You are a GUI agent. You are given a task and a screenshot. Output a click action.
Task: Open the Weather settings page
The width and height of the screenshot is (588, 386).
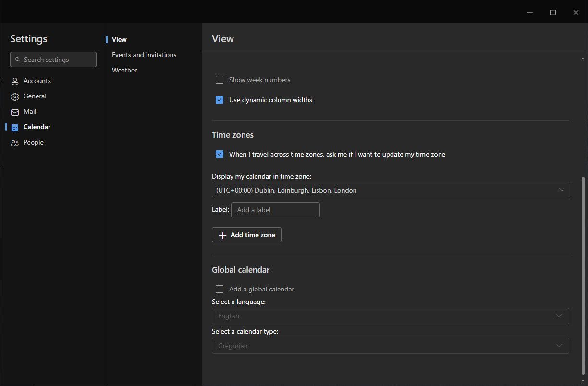click(x=124, y=70)
